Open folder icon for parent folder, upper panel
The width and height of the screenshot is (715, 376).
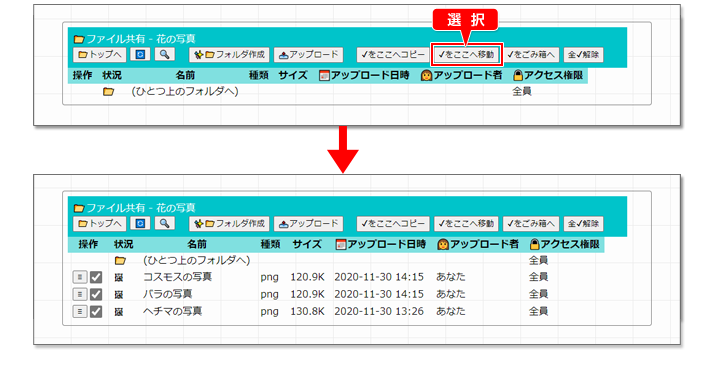tap(108, 92)
